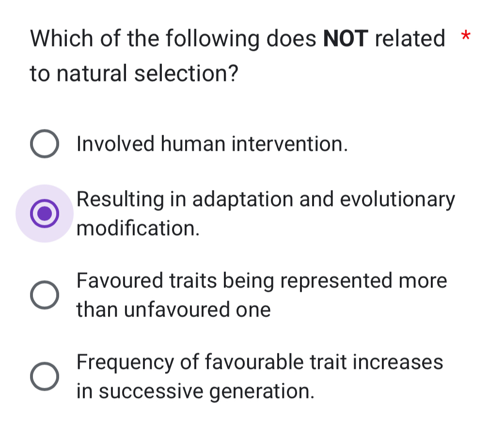Click the label text "Involved human intervention."
This screenshot has height=445, width=504.
pyautogui.click(x=212, y=143)
